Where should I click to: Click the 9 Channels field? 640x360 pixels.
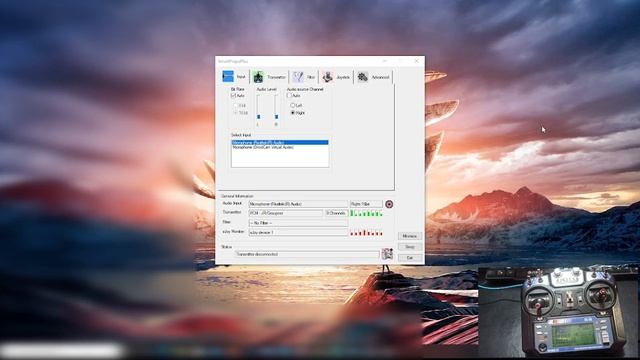[336, 213]
